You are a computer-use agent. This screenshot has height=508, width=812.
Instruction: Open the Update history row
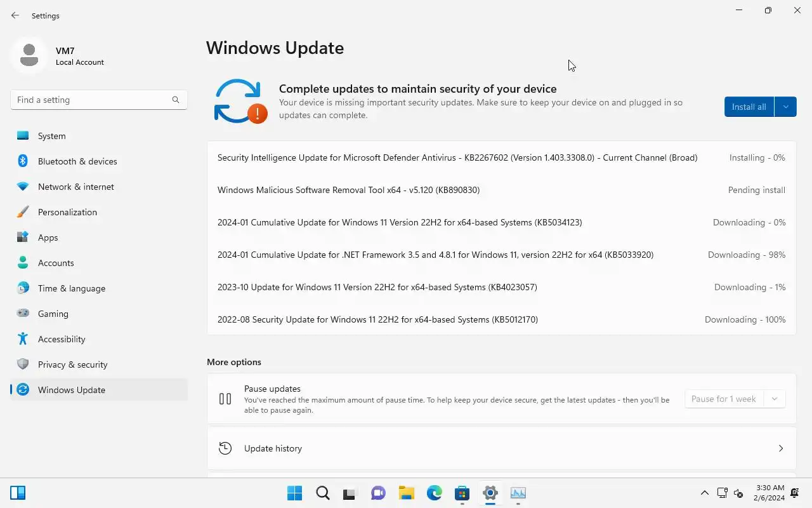501,448
